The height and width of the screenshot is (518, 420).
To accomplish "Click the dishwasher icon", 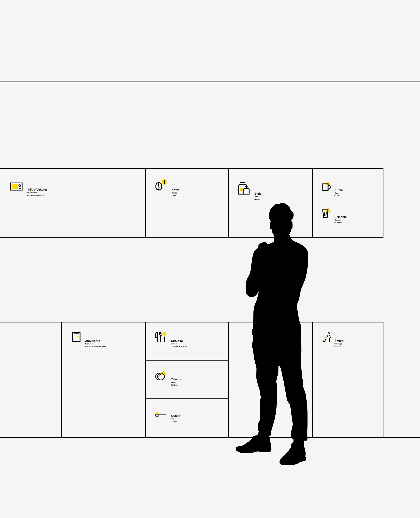I will pyautogui.click(x=77, y=337).
